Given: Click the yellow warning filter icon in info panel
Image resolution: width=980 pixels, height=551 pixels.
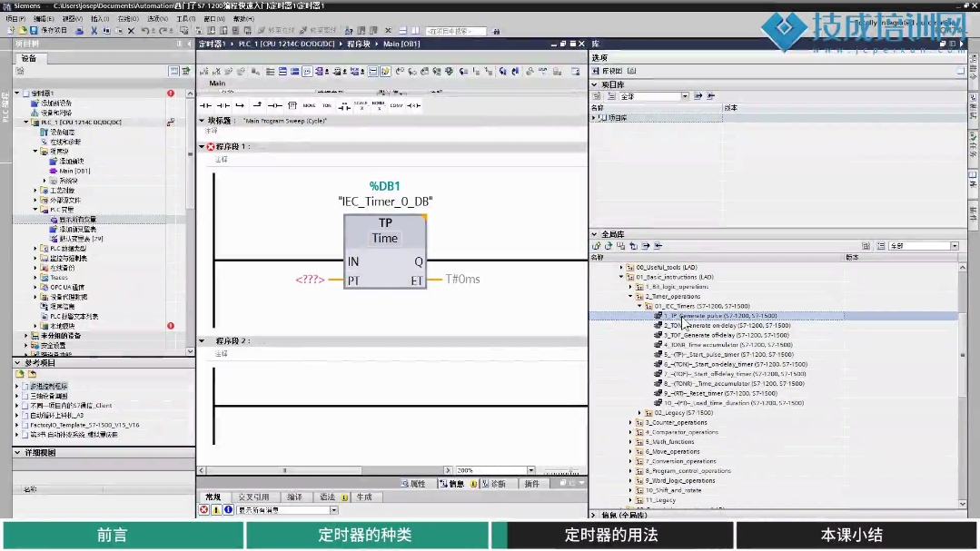Looking at the screenshot, I should 216,510.
